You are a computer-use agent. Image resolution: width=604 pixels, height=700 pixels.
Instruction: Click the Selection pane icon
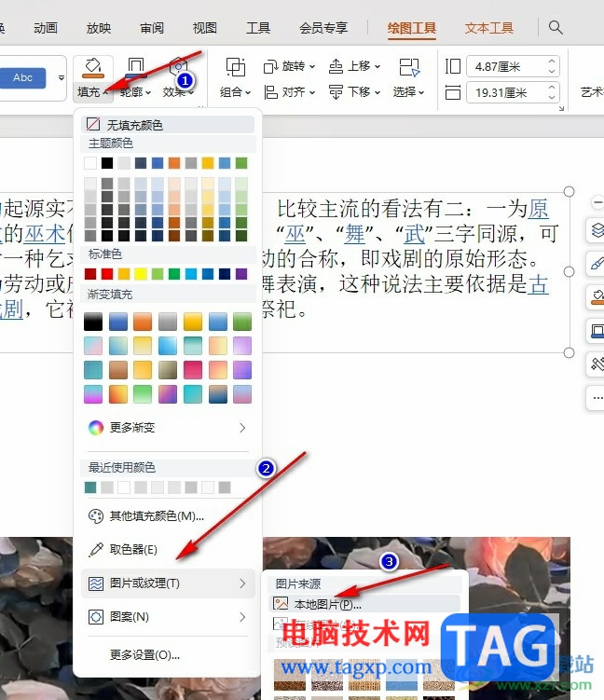click(409, 67)
